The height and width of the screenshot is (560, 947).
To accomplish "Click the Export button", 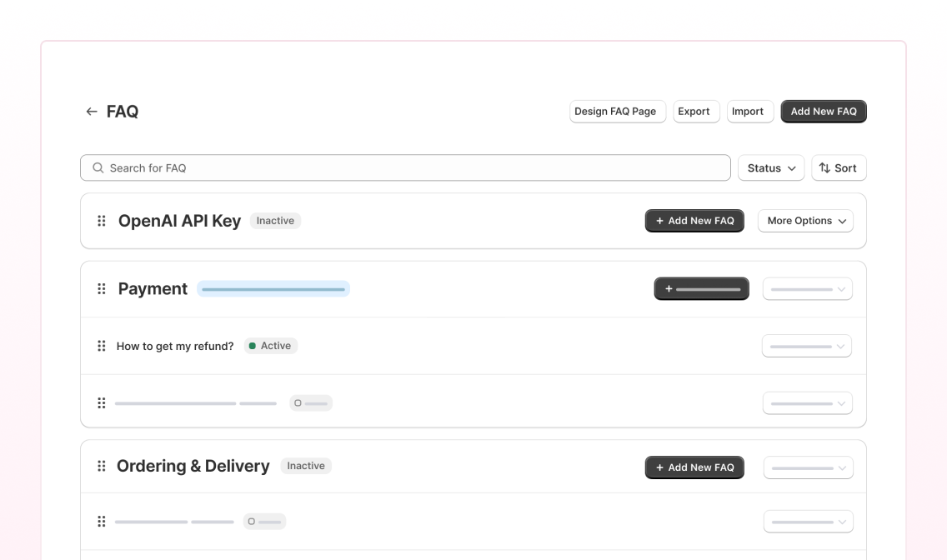I will (695, 112).
